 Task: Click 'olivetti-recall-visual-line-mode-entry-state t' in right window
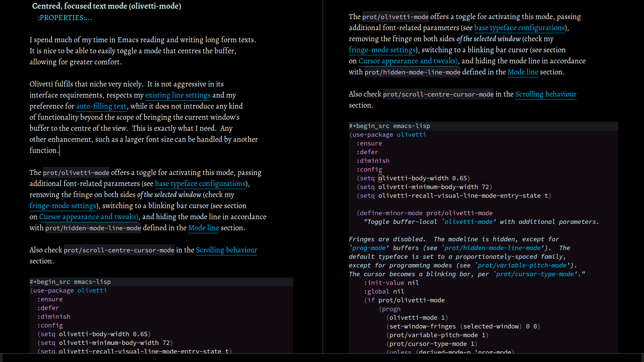[x=463, y=196]
